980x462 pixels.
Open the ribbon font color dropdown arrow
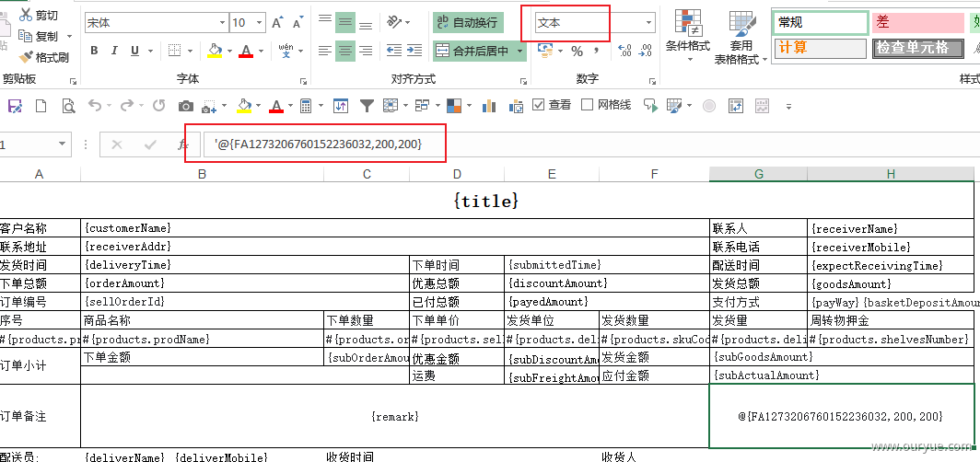[262, 52]
